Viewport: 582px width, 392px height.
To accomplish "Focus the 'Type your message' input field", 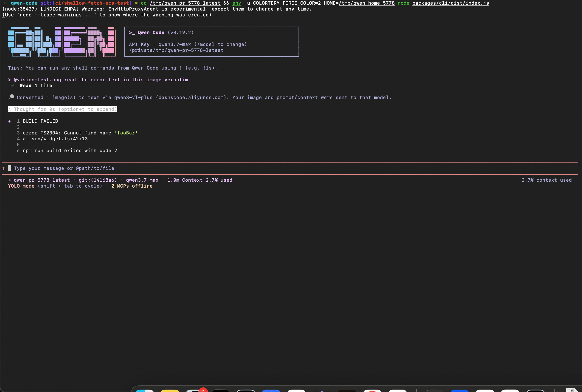I will pyautogui.click(x=290, y=168).
